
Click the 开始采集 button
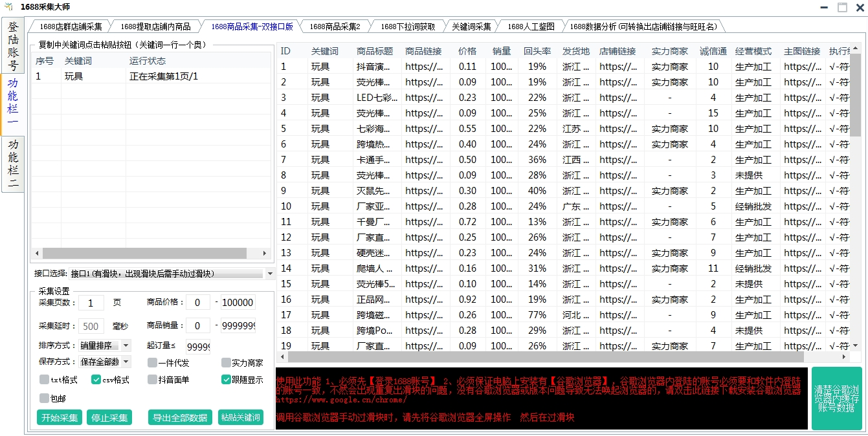tap(59, 417)
